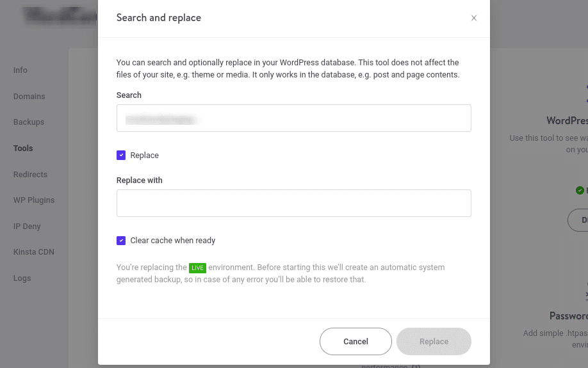Close the Search and replace dialog
This screenshot has width=588, height=368.
pos(474,18)
